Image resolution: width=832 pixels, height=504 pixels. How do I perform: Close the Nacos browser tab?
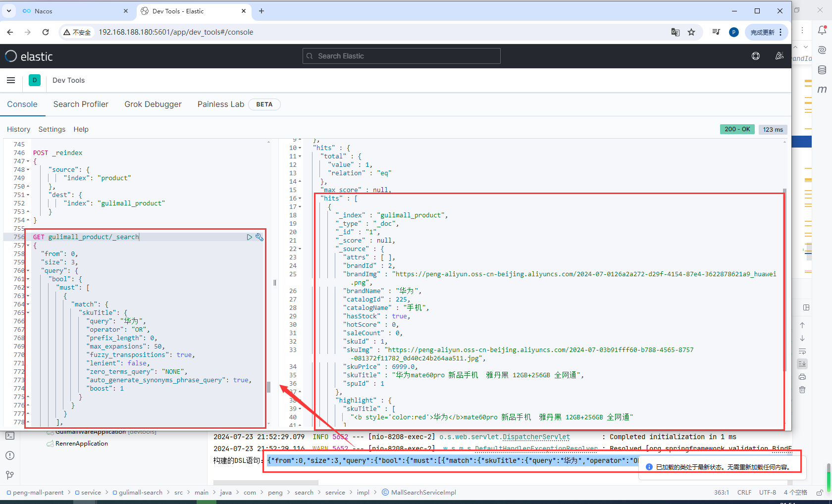click(x=125, y=11)
